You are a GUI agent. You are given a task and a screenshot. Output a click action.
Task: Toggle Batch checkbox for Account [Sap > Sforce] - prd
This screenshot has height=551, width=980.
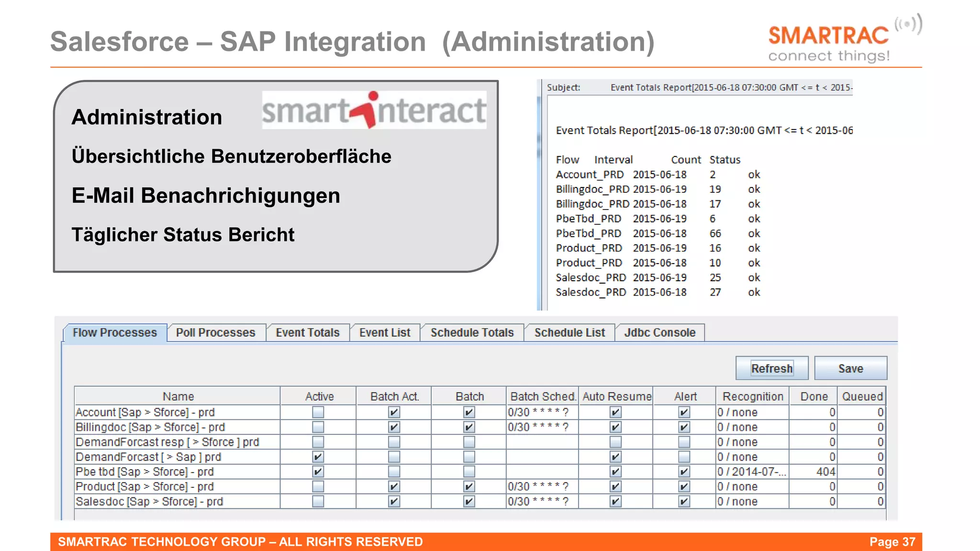click(x=469, y=412)
